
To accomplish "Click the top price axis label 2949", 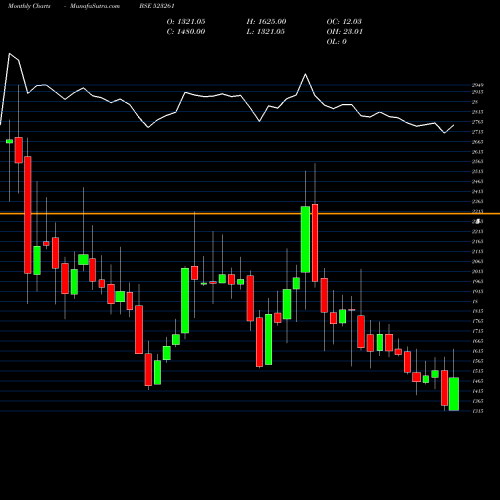I will coord(478,85).
